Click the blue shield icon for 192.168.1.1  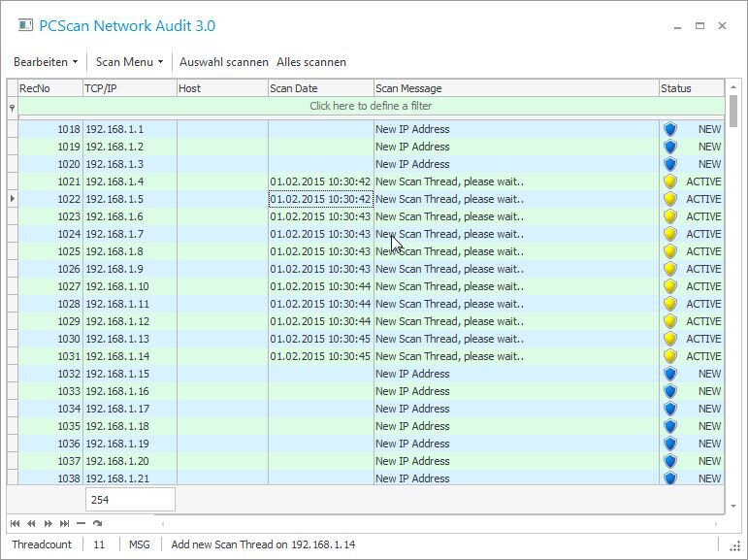670,129
